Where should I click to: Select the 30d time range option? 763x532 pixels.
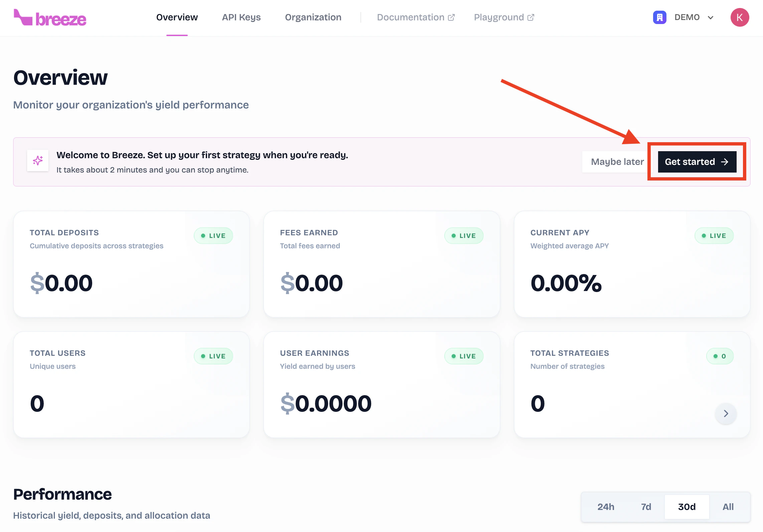tap(686, 507)
